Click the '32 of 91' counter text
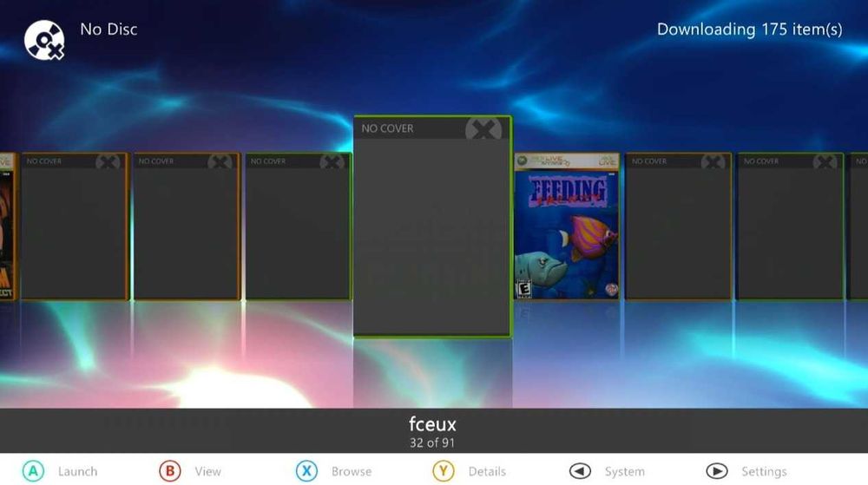The image size is (868, 485). click(x=432, y=443)
